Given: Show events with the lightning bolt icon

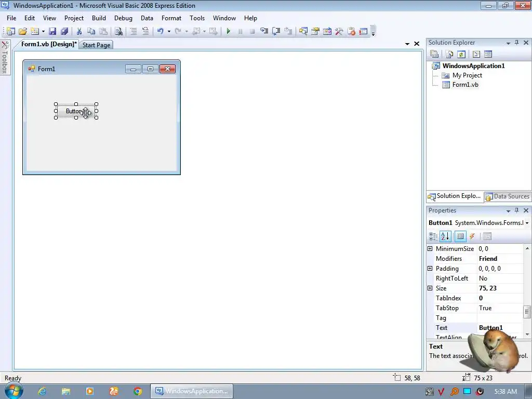Looking at the screenshot, I should (x=472, y=236).
